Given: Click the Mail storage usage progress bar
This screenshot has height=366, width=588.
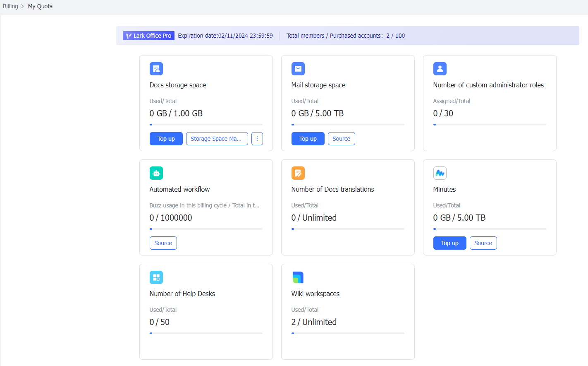Looking at the screenshot, I should [348, 125].
